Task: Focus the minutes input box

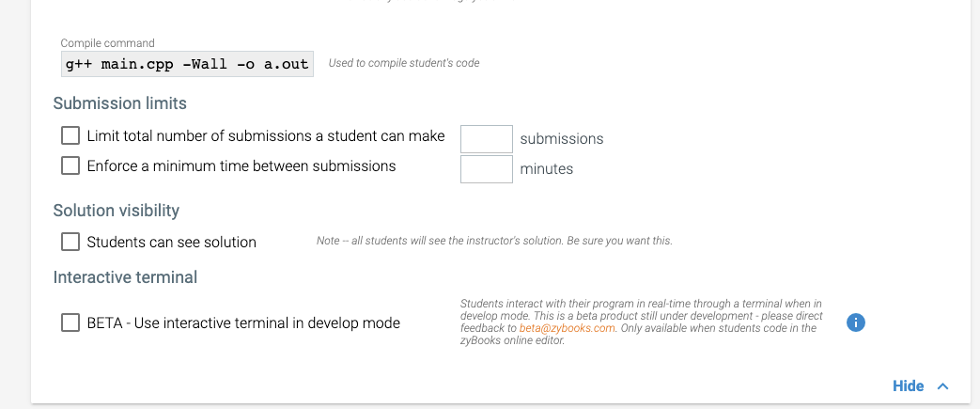Action: point(486,169)
